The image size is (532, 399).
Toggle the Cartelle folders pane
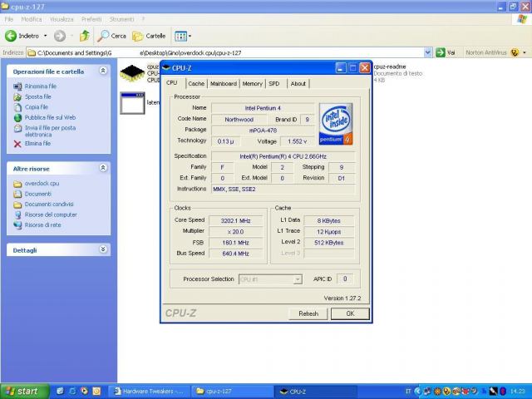(149, 36)
